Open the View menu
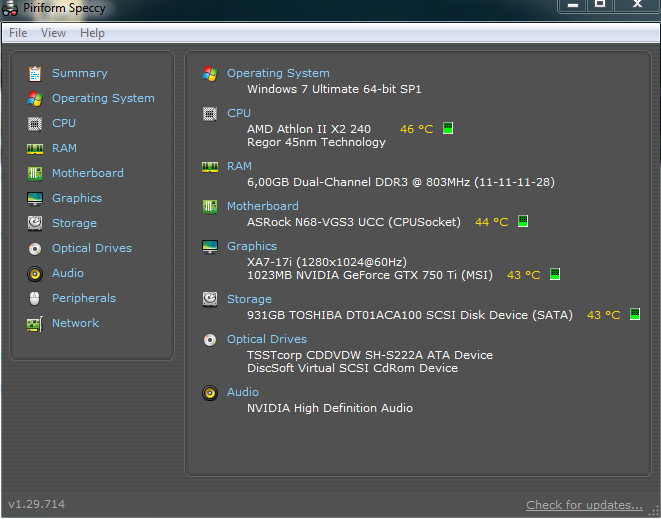 click(x=53, y=33)
